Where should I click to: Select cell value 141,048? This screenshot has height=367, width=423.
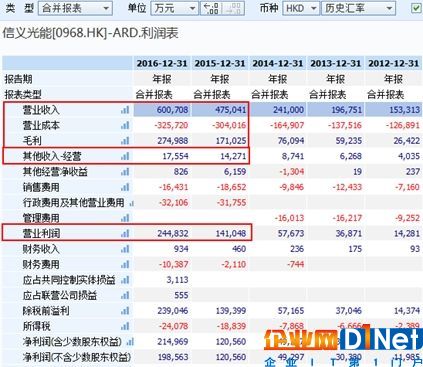point(230,233)
